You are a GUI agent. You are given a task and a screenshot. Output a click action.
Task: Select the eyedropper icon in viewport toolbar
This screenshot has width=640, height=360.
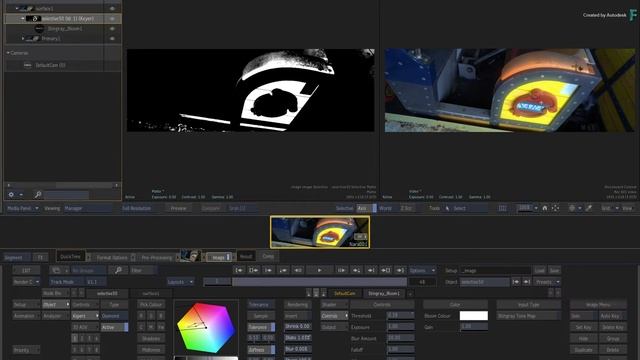point(589,208)
